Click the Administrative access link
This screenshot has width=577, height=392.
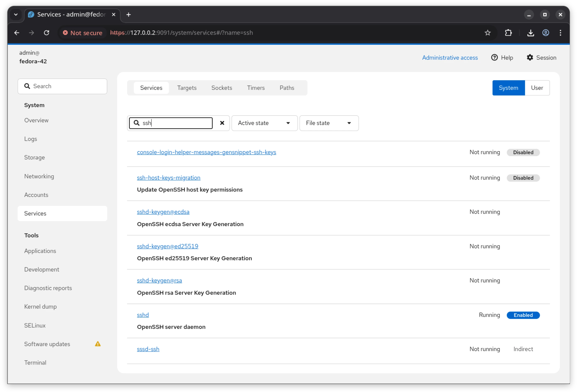pos(450,57)
